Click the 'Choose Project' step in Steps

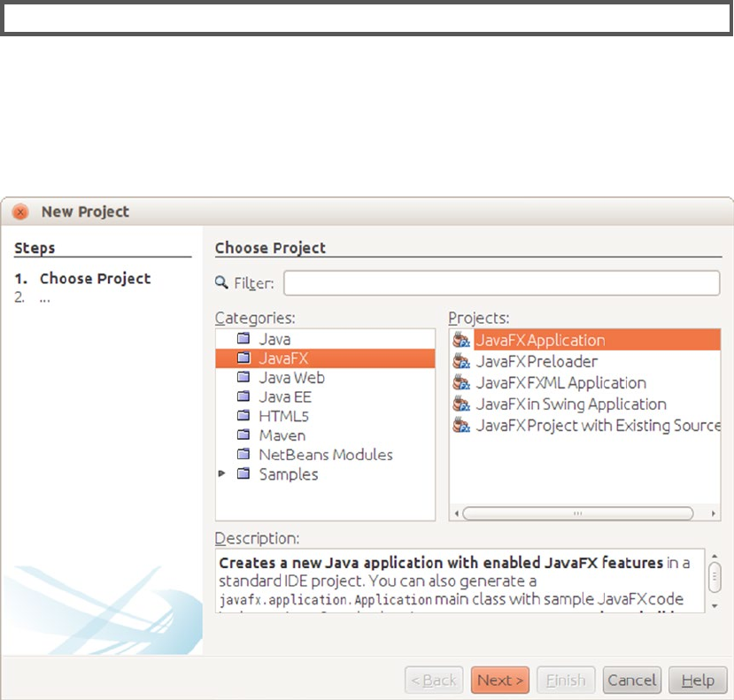[95, 279]
